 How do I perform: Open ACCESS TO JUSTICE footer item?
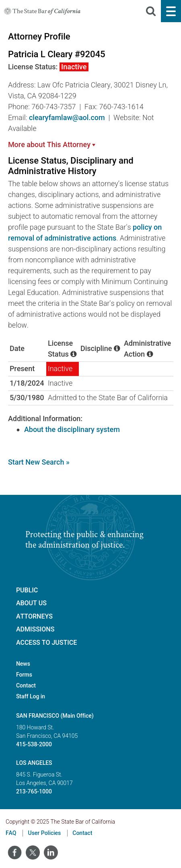coord(46,642)
